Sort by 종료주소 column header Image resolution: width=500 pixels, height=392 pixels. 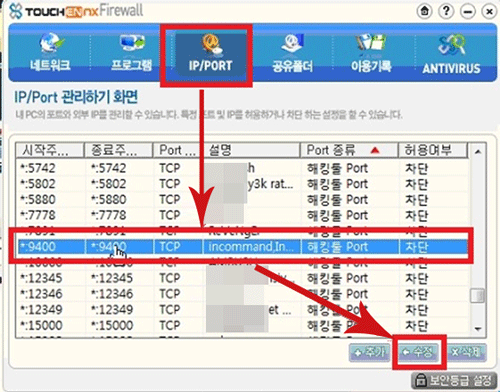(118, 150)
